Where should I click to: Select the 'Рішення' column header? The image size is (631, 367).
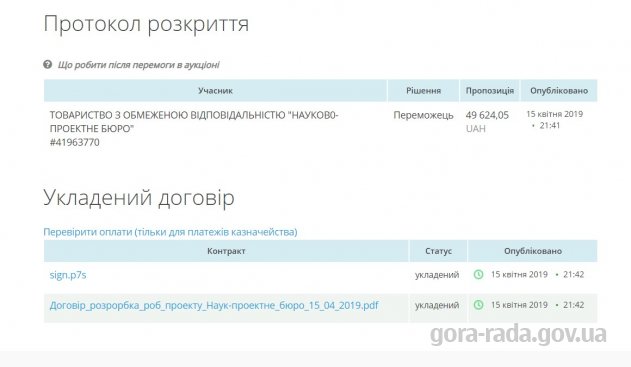point(423,91)
